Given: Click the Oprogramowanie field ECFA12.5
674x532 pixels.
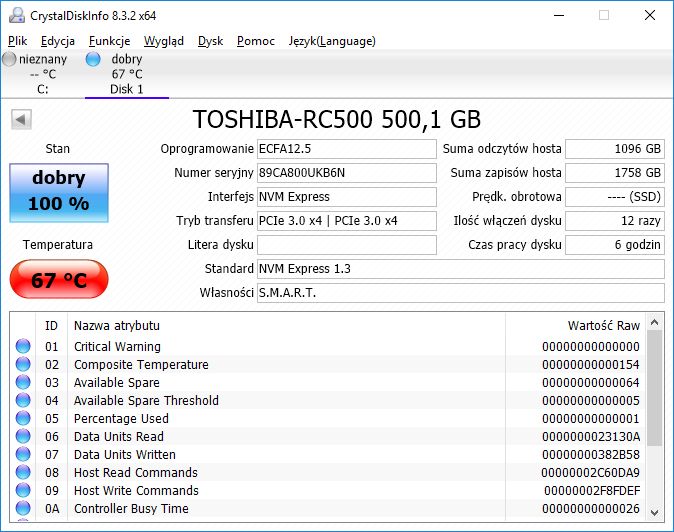Looking at the screenshot, I should pos(346,149).
